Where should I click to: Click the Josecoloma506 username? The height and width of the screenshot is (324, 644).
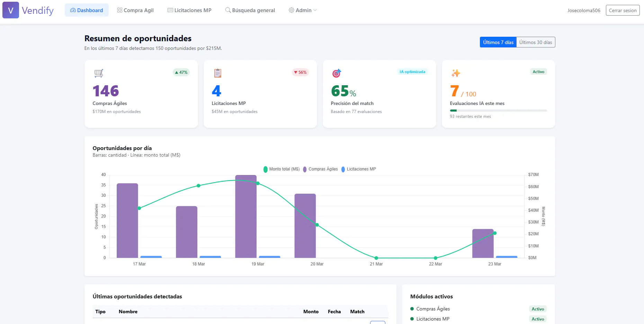(x=584, y=10)
